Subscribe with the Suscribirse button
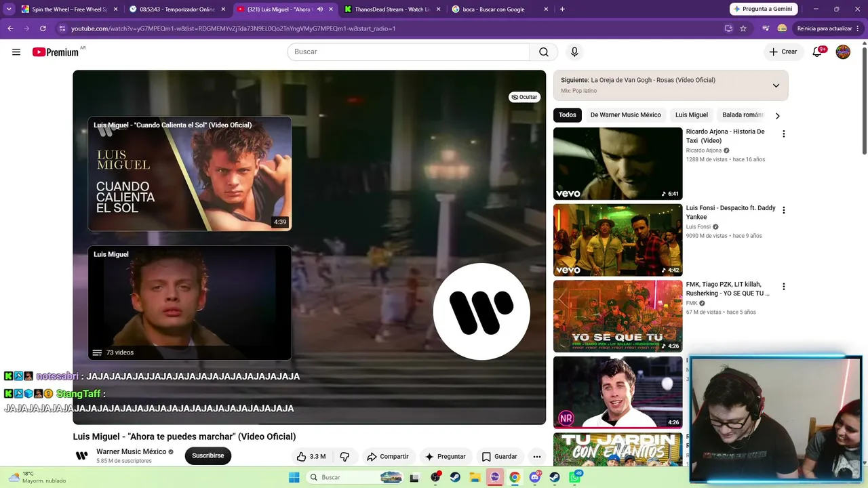868x488 pixels. pos(208,455)
